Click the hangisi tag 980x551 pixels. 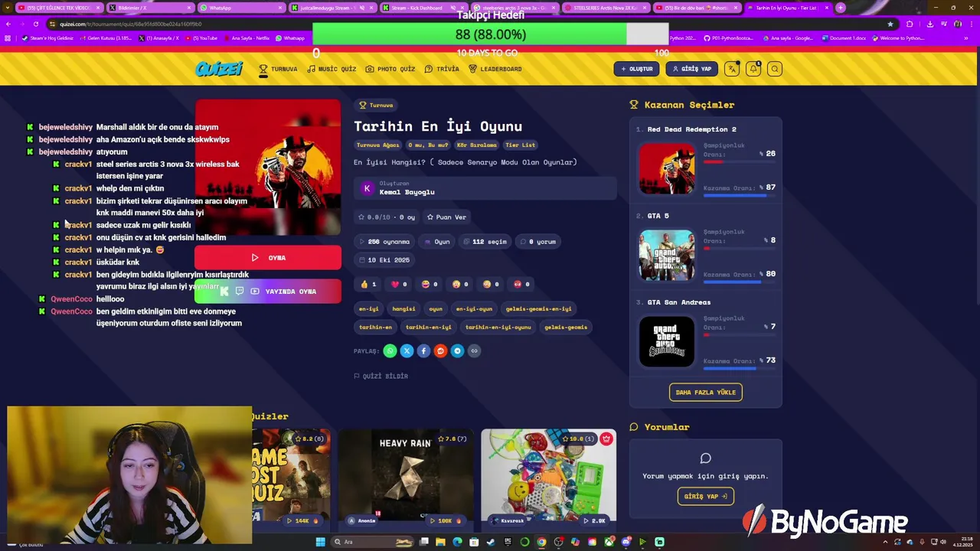click(x=403, y=309)
